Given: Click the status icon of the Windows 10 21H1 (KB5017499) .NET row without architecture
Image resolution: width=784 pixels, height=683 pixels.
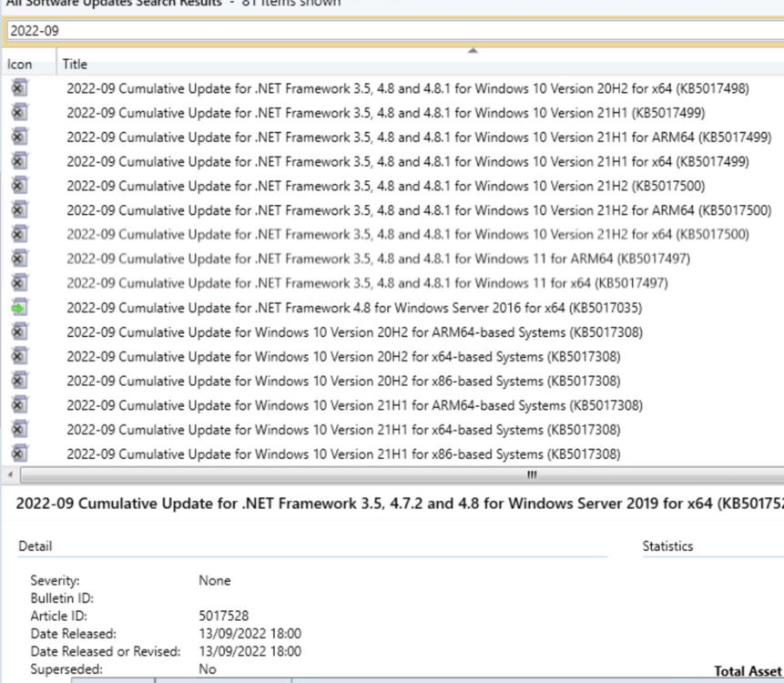Looking at the screenshot, I should [19, 113].
